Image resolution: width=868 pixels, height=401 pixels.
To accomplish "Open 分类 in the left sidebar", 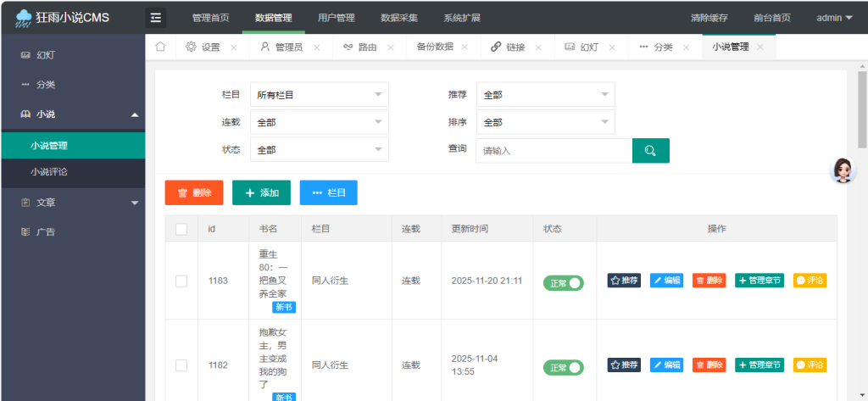I will point(73,85).
